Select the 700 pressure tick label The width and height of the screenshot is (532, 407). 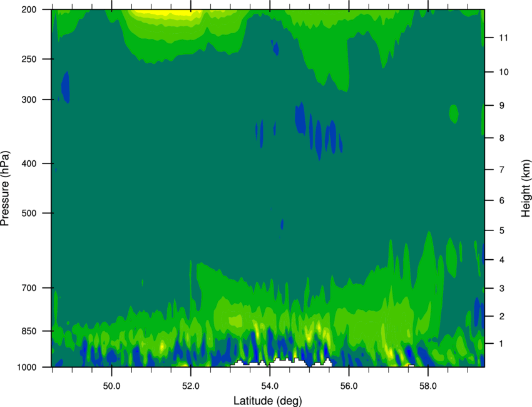point(29,288)
